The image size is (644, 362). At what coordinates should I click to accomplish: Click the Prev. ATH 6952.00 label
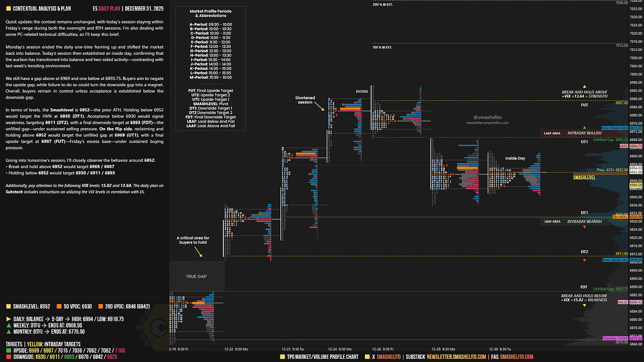tap(612, 170)
